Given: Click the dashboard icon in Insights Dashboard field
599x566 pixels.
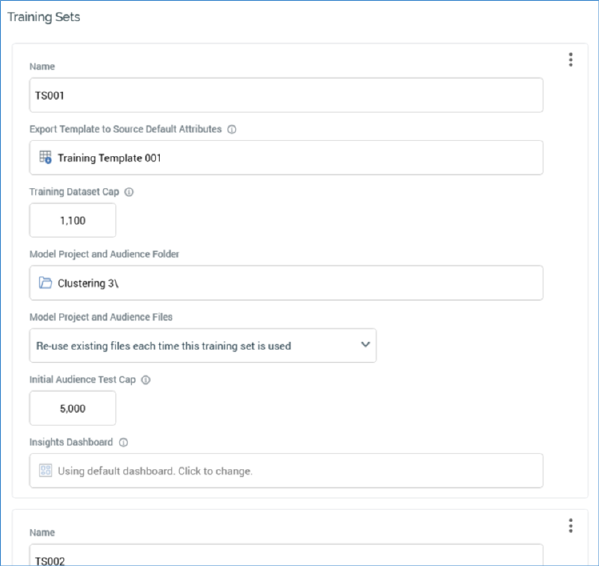Looking at the screenshot, I should [x=45, y=471].
